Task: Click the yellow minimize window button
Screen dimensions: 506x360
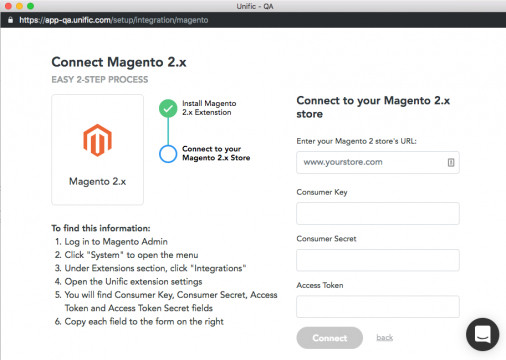Action: (x=19, y=6)
